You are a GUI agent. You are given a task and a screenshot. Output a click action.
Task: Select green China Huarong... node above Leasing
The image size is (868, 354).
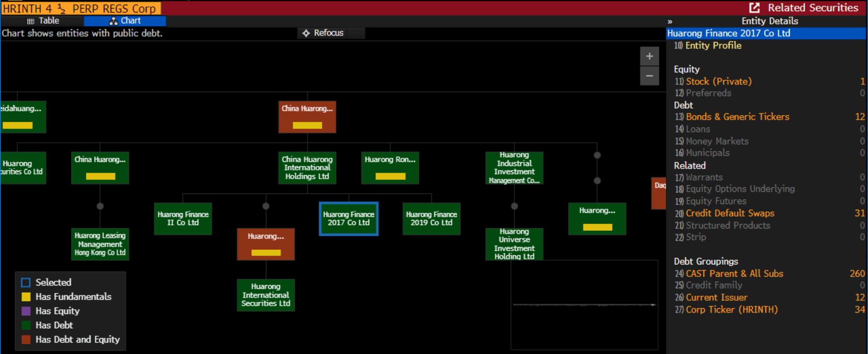click(x=100, y=168)
